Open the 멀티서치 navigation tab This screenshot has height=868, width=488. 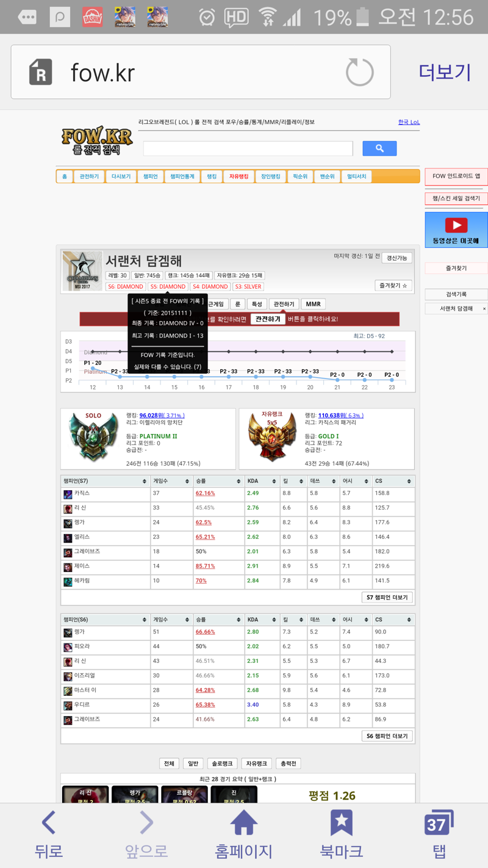pos(357,176)
